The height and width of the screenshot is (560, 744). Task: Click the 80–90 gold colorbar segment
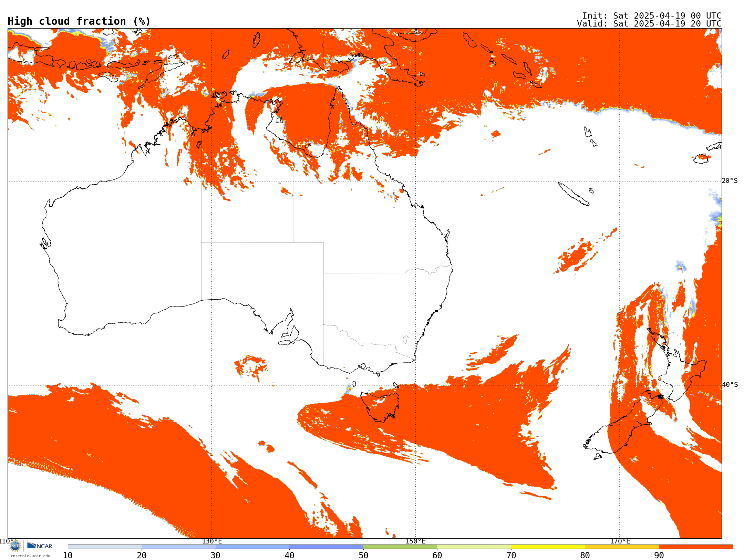coord(622,547)
